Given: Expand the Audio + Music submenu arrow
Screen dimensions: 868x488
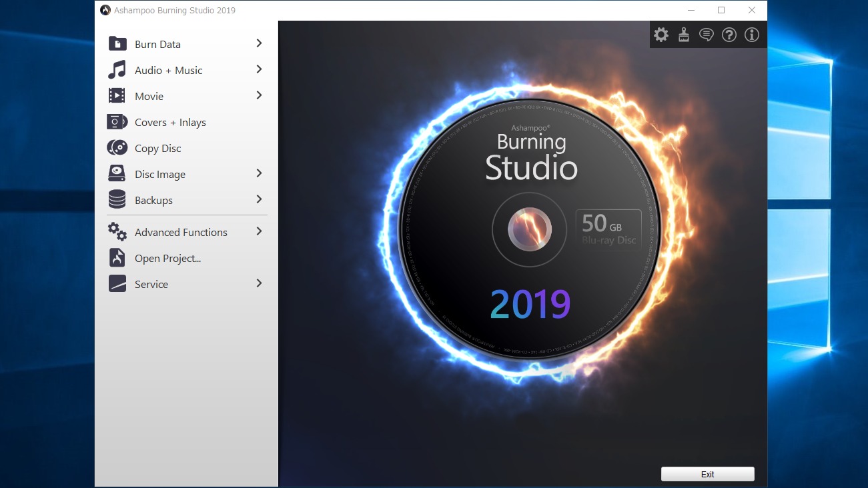Looking at the screenshot, I should tap(259, 69).
